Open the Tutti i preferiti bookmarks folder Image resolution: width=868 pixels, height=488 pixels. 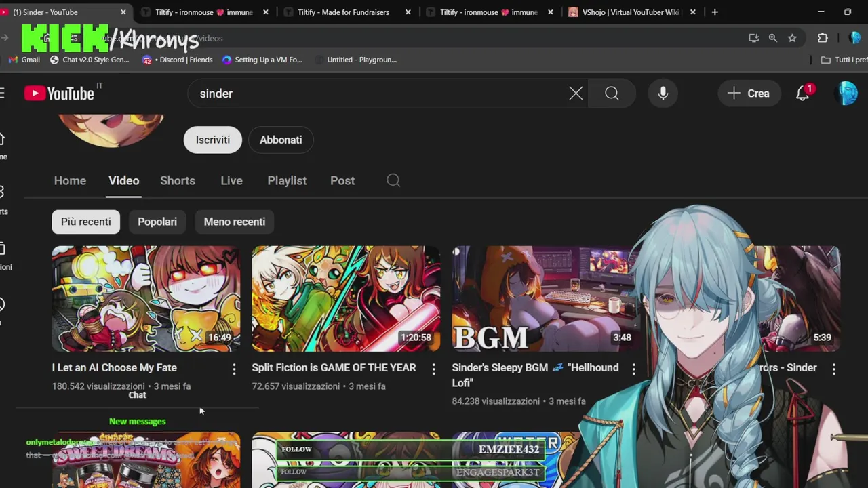(x=844, y=60)
